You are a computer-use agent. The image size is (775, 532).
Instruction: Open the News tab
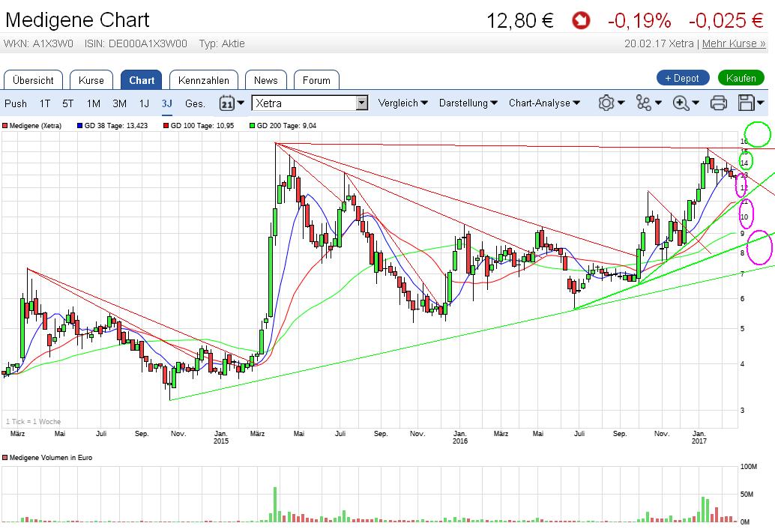click(x=265, y=80)
